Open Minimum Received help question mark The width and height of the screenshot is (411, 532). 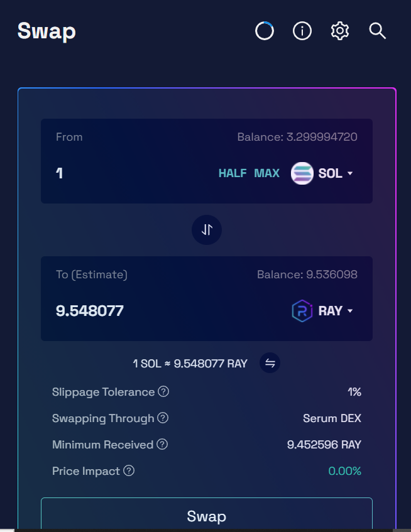click(162, 444)
